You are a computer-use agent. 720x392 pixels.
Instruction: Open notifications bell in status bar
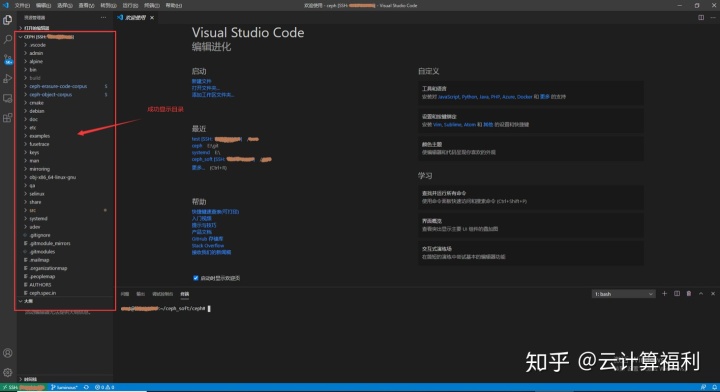(x=714, y=387)
